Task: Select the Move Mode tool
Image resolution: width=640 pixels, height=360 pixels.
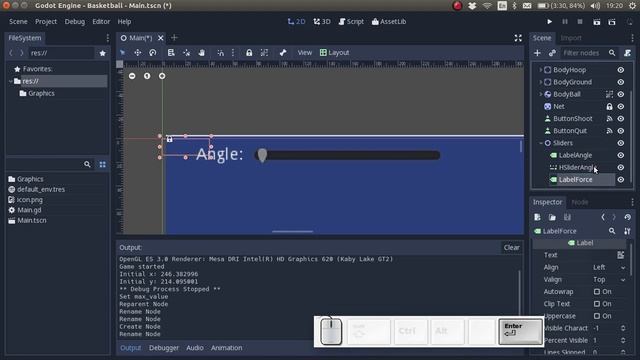Action: click(138, 53)
